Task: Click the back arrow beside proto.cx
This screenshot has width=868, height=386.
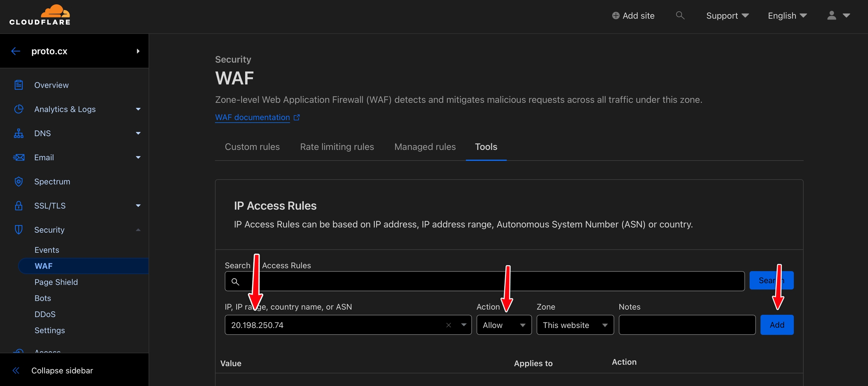Action: click(x=15, y=51)
